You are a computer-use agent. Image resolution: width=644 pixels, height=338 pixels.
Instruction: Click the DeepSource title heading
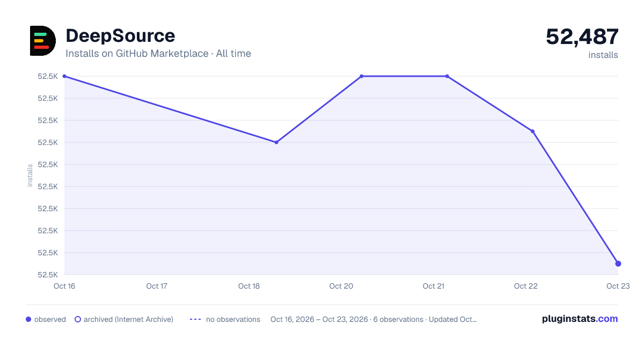coord(120,35)
